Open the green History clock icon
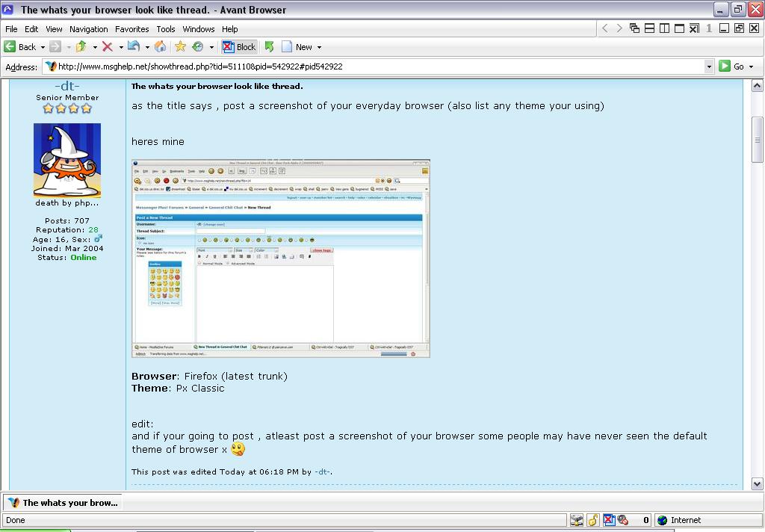 tap(197, 47)
